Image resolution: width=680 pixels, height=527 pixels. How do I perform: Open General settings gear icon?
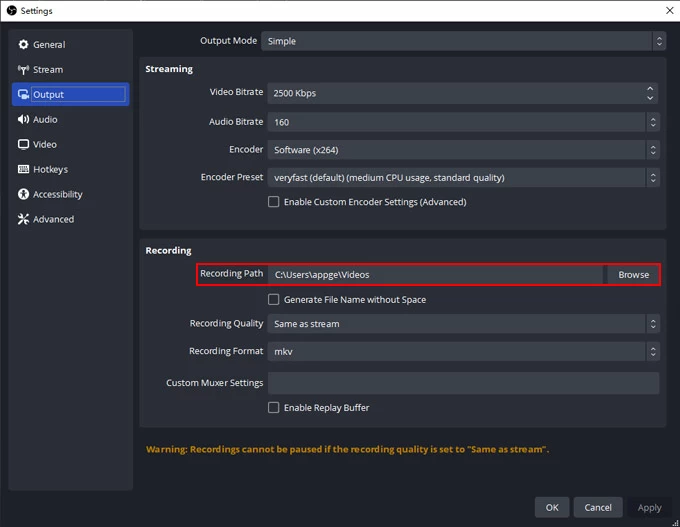pyautogui.click(x=23, y=44)
